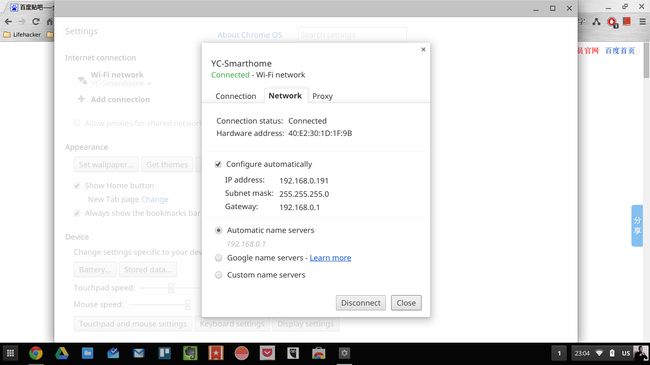Viewport: 650px width, 365px height.
Task: Open the Mailbox checkmark app in the shelf
Action: click(x=113, y=353)
